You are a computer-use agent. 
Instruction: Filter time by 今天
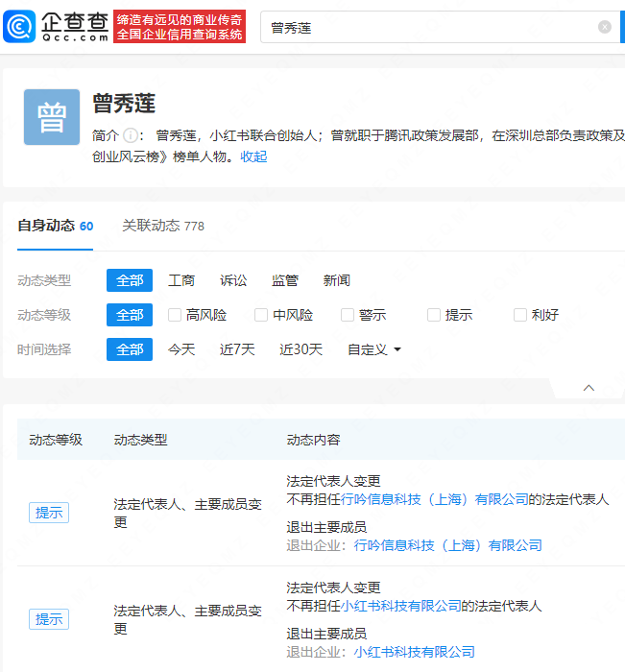pos(181,349)
